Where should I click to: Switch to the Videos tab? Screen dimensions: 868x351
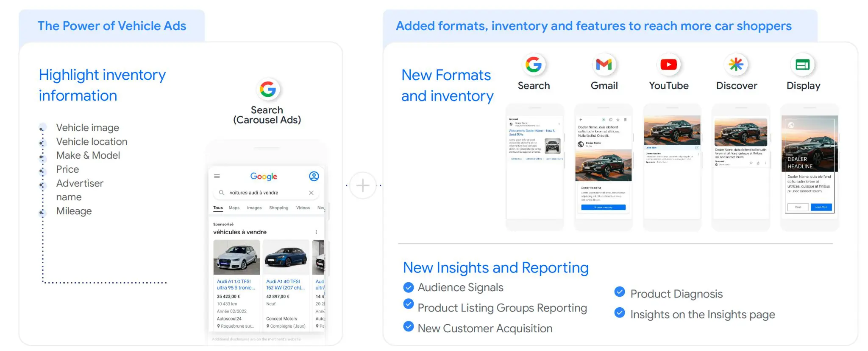click(x=303, y=208)
